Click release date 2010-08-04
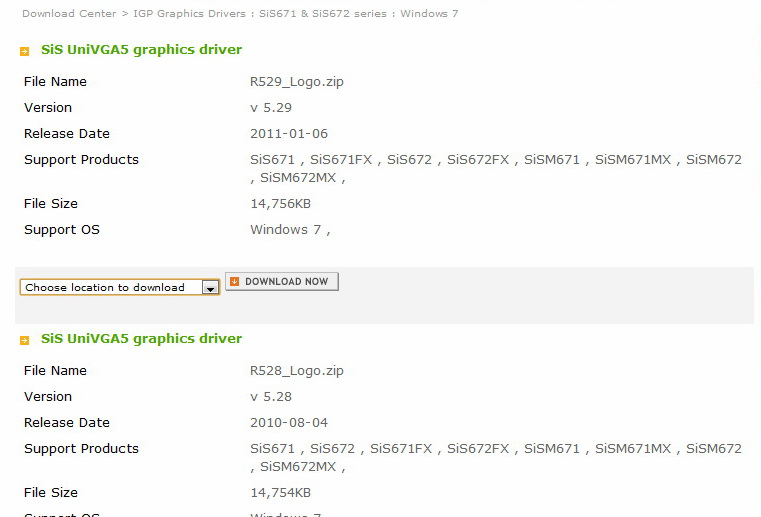The width and height of the screenshot is (761, 517). tap(289, 423)
